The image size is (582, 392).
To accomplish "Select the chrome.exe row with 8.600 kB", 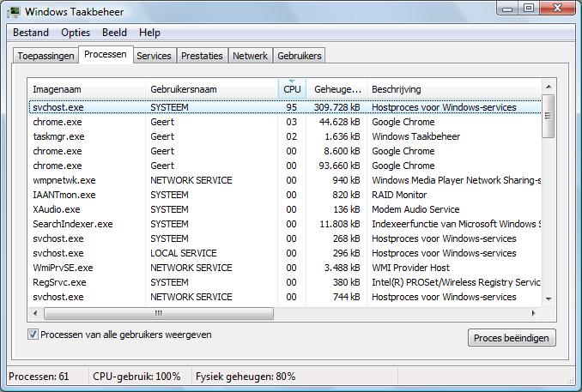I will click(285, 151).
